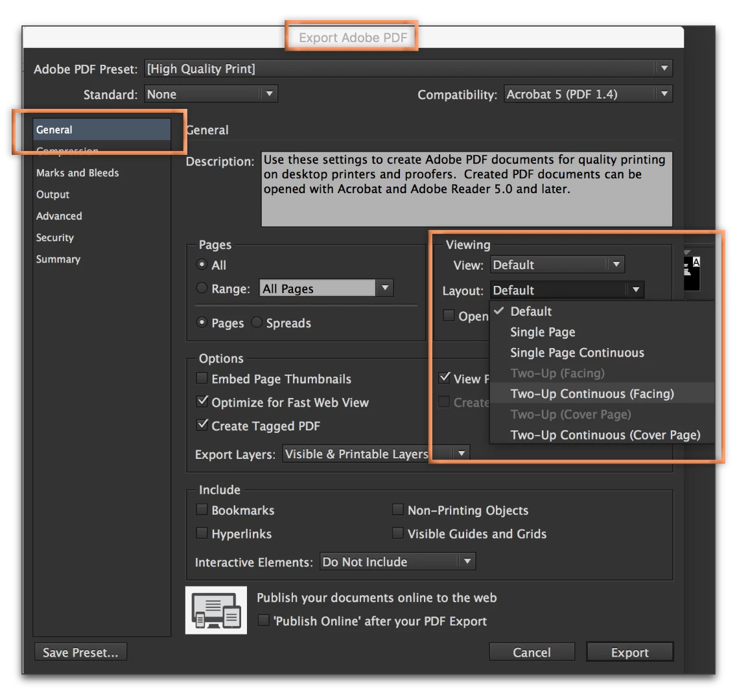
Task: Switch to the Output settings
Action: tap(53, 194)
